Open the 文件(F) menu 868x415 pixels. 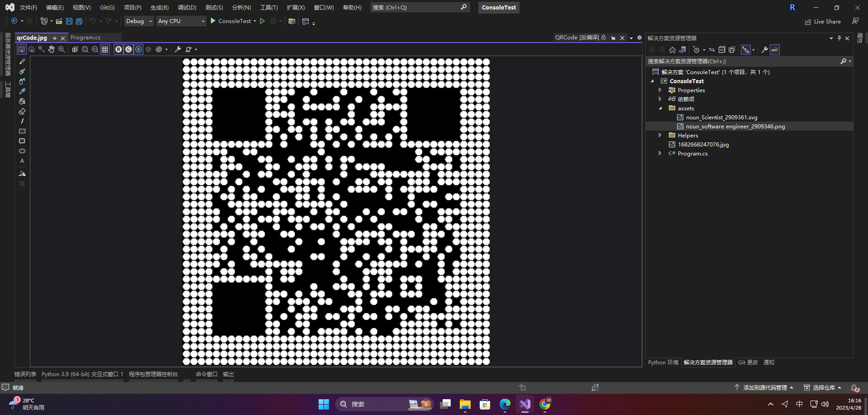click(28, 8)
